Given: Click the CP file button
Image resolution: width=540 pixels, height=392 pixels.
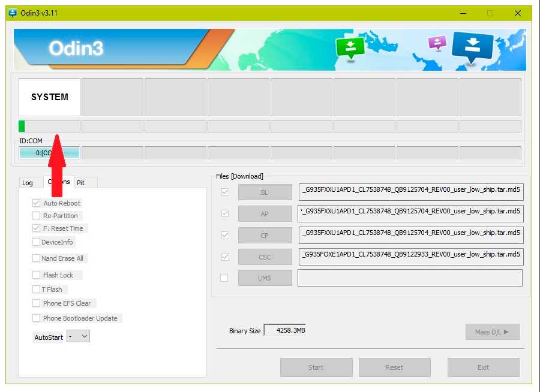Looking at the screenshot, I should 265,236.
